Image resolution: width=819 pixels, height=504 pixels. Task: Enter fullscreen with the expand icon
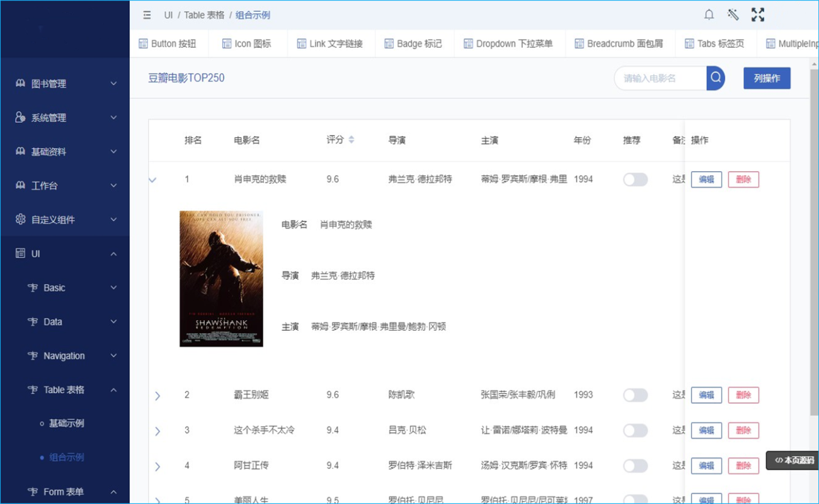pos(758,14)
